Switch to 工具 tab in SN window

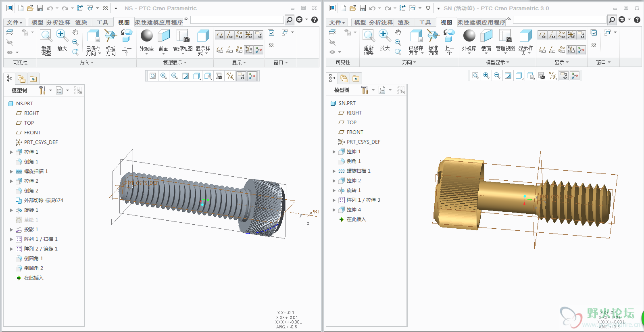[425, 22]
